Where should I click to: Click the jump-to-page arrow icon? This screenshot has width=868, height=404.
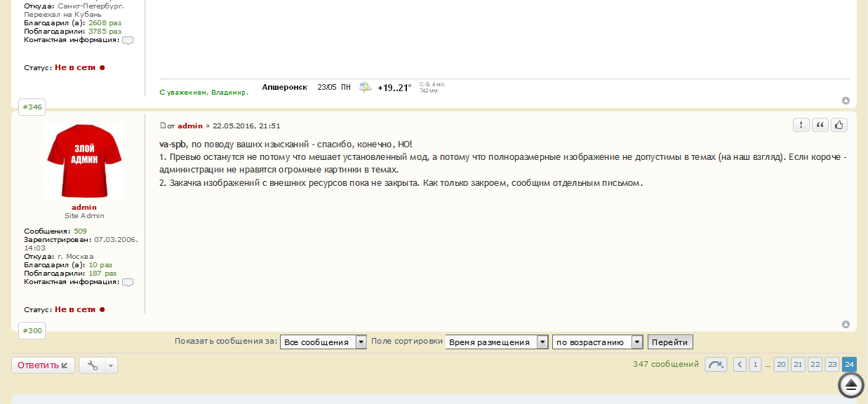(x=716, y=365)
